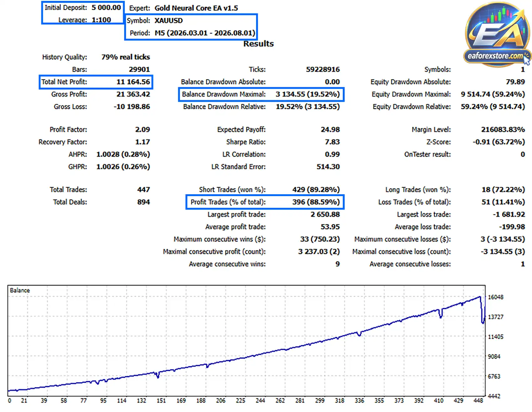Click the Recovery Factor value 1.17

(142, 142)
